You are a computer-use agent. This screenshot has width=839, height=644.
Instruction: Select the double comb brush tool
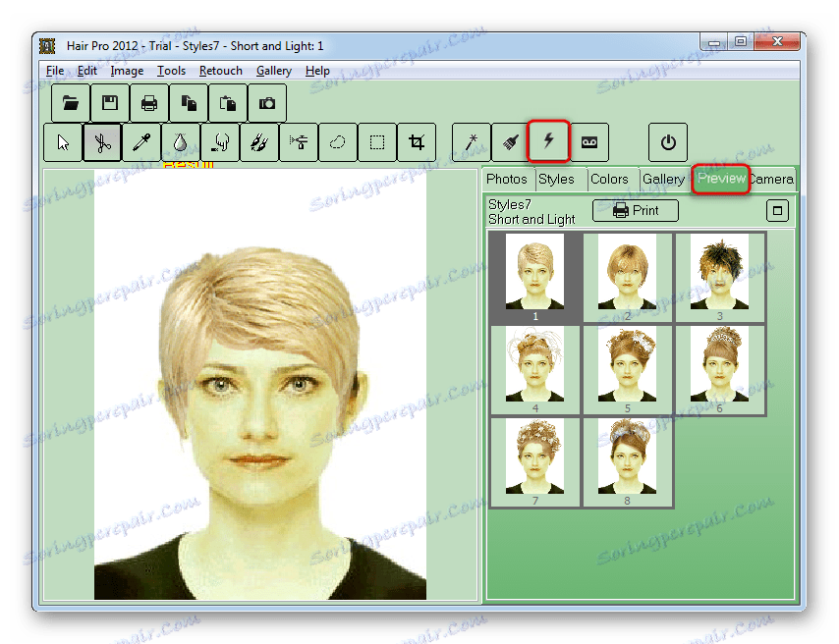pyautogui.click(x=259, y=142)
